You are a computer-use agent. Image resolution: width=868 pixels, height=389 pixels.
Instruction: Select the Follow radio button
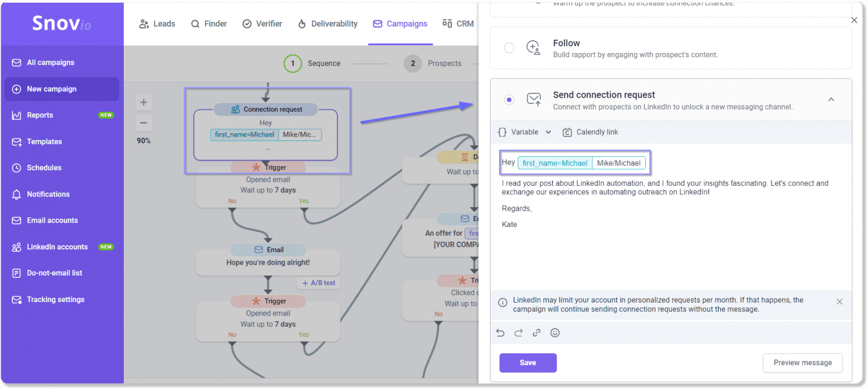coord(509,48)
